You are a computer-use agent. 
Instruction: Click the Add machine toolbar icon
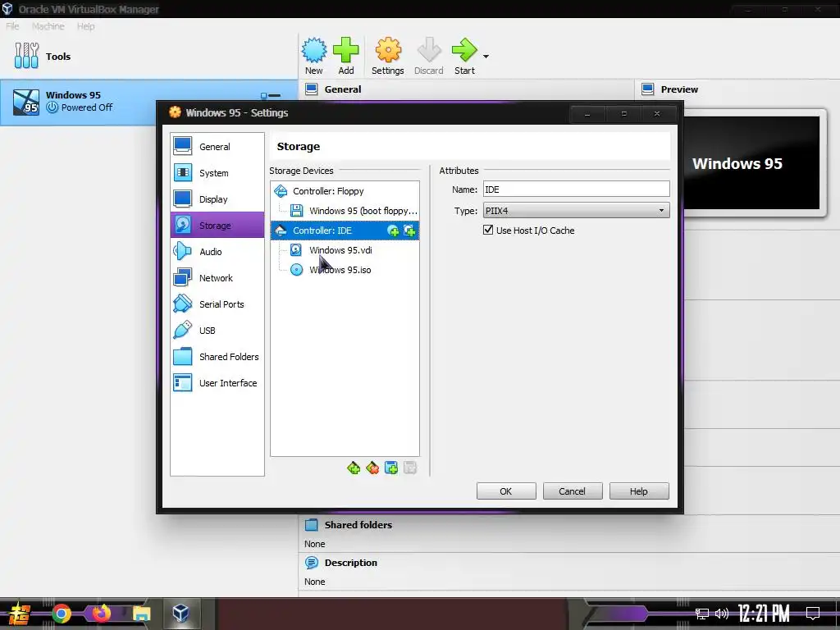(346, 56)
